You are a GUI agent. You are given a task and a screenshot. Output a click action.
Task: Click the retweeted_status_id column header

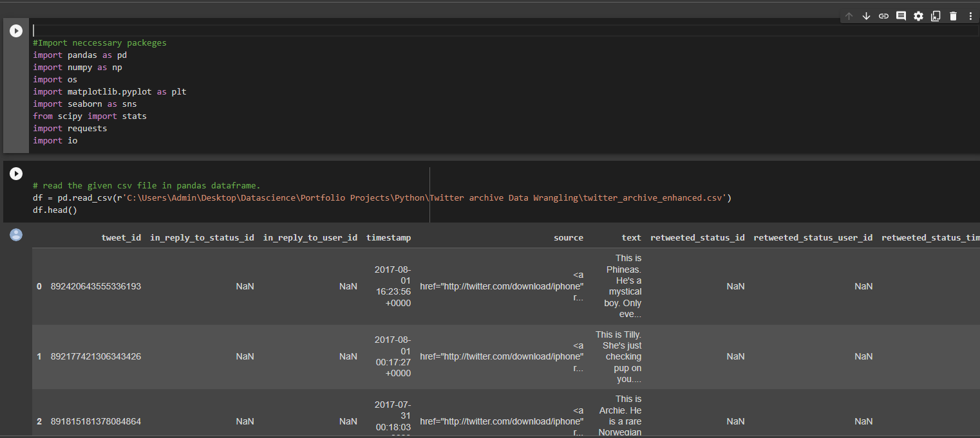point(697,237)
